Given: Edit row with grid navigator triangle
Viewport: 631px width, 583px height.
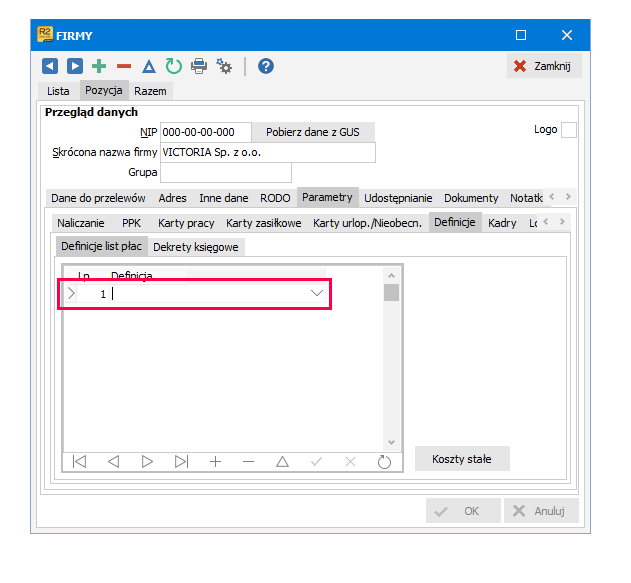Looking at the screenshot, I should [283, 461].
